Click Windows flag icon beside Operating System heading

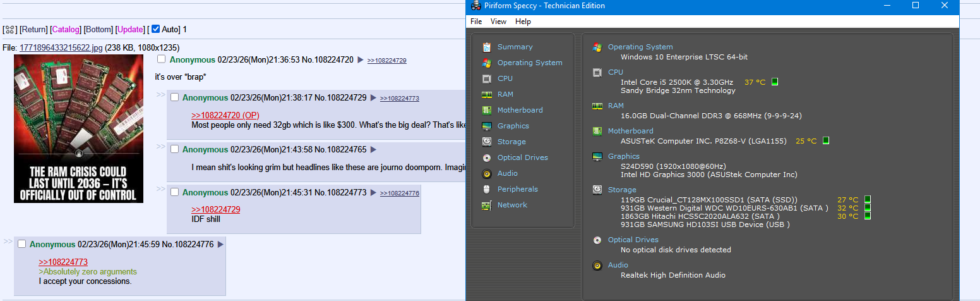(x=597, y=47)
